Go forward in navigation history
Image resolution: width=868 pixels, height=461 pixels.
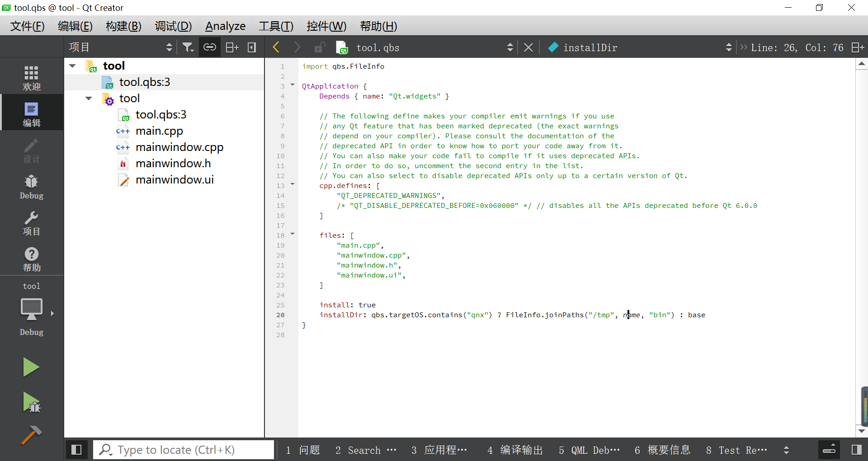pyautogui.click(x=297, y=47)
